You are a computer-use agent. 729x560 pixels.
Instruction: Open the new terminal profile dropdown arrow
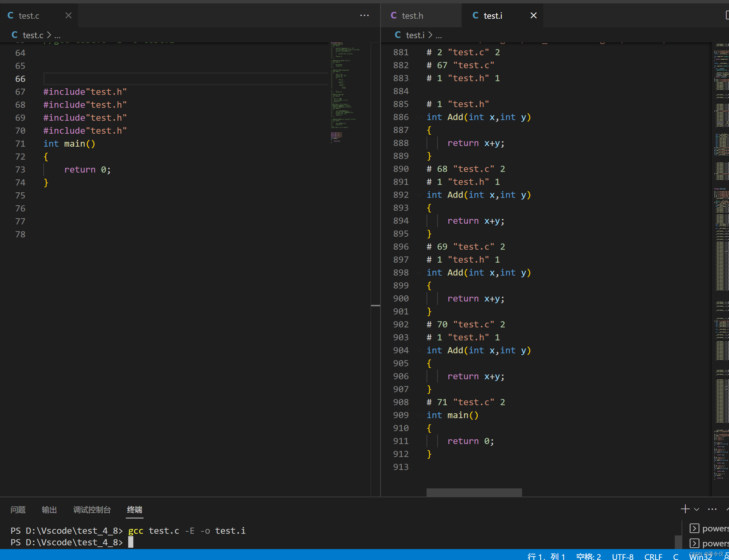coord(697,509)
